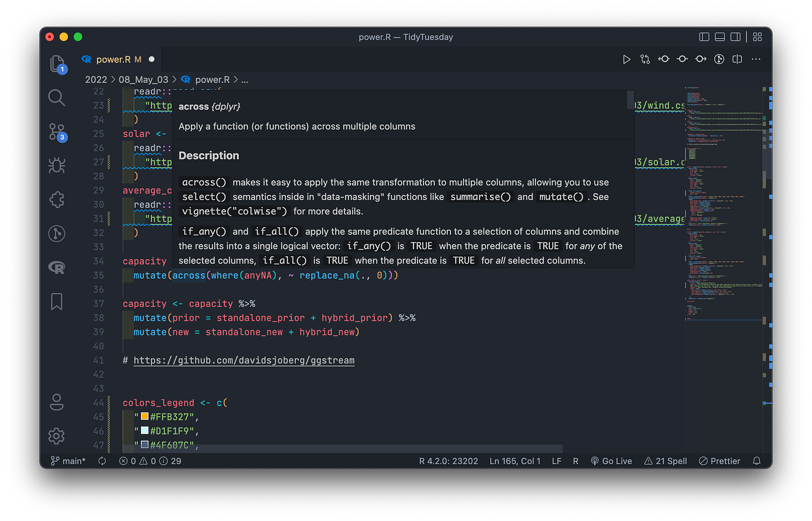The width and height of the screenshot is (812, 521).
Task: Open the R extension sidebar panel
Action: (x=56, y=267)
